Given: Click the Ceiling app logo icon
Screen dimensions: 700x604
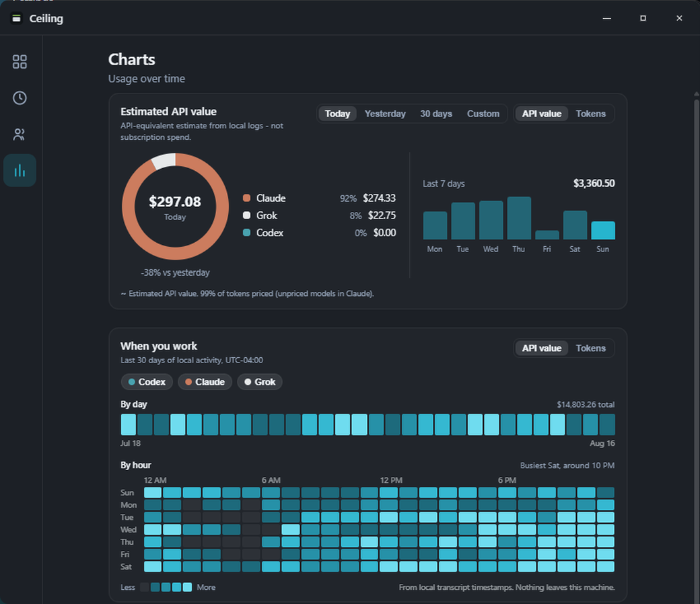Looking at the screenshot, I should (x=17, y=18).
